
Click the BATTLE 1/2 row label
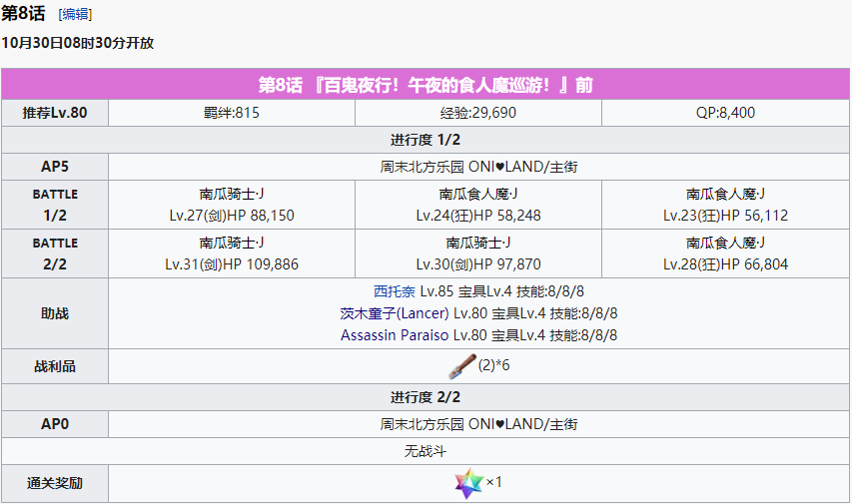click(55, 205)
